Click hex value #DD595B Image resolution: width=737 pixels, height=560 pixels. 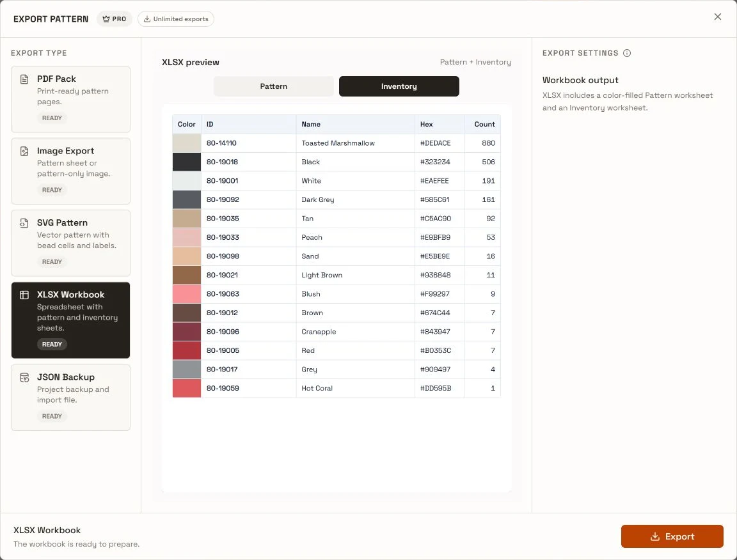(x=436, y=388)
